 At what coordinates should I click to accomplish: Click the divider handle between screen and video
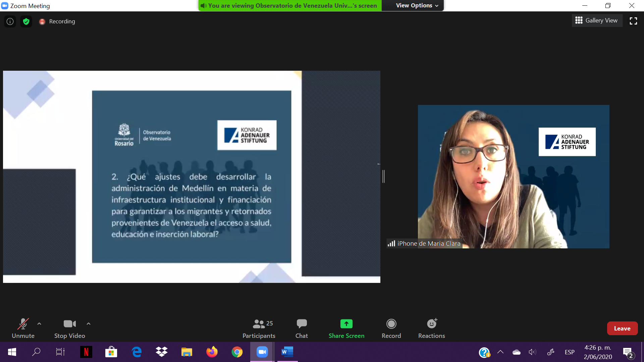pyautogui.click(x=383, y=176)
